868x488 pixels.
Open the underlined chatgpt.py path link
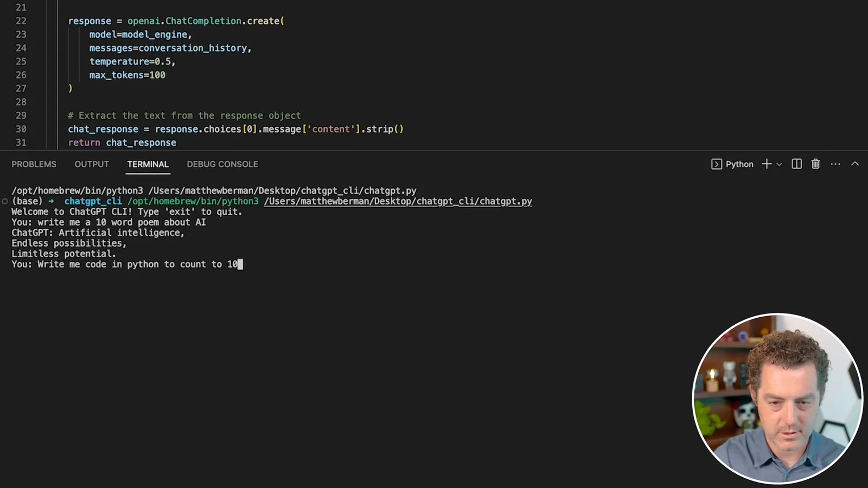click(398, 201)
